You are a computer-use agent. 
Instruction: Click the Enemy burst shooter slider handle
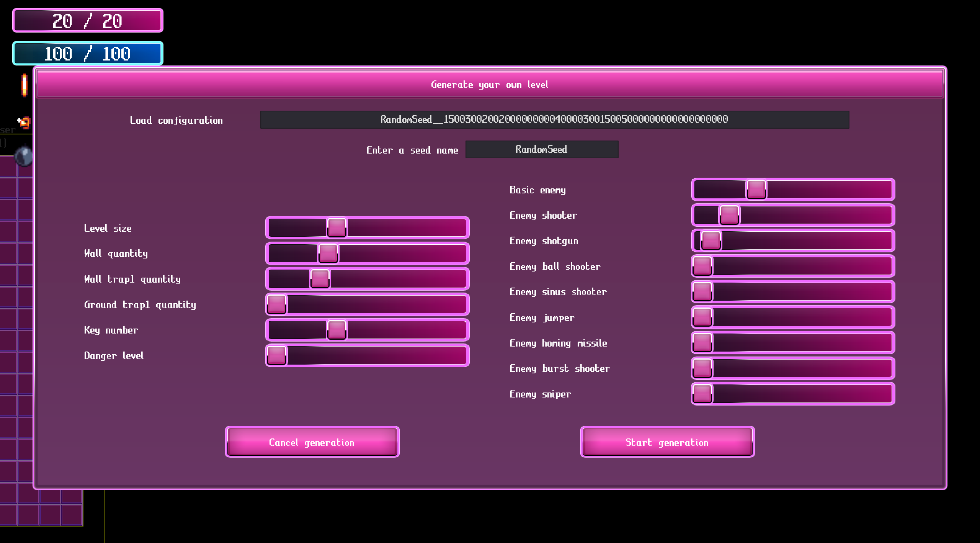pos(702,368)
